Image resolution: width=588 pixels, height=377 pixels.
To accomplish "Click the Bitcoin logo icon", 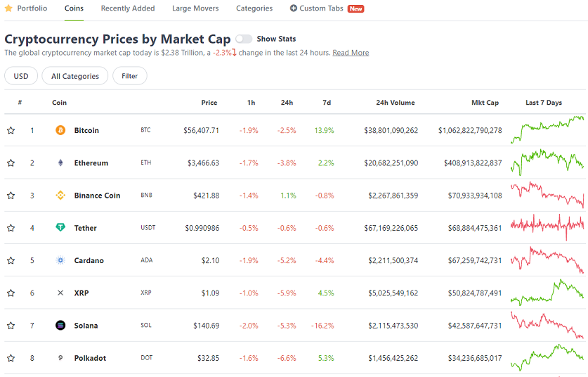I will pos(60,130).
